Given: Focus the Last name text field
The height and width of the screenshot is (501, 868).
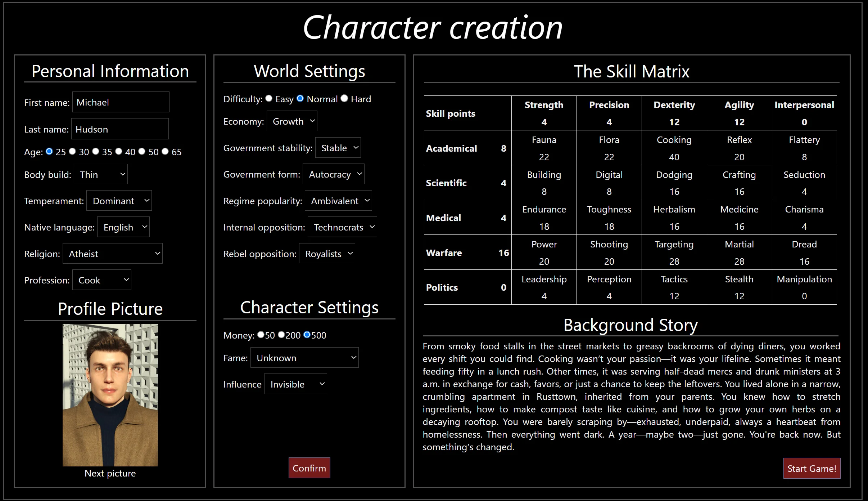Looking at the screenshot, I should [120, 129].
